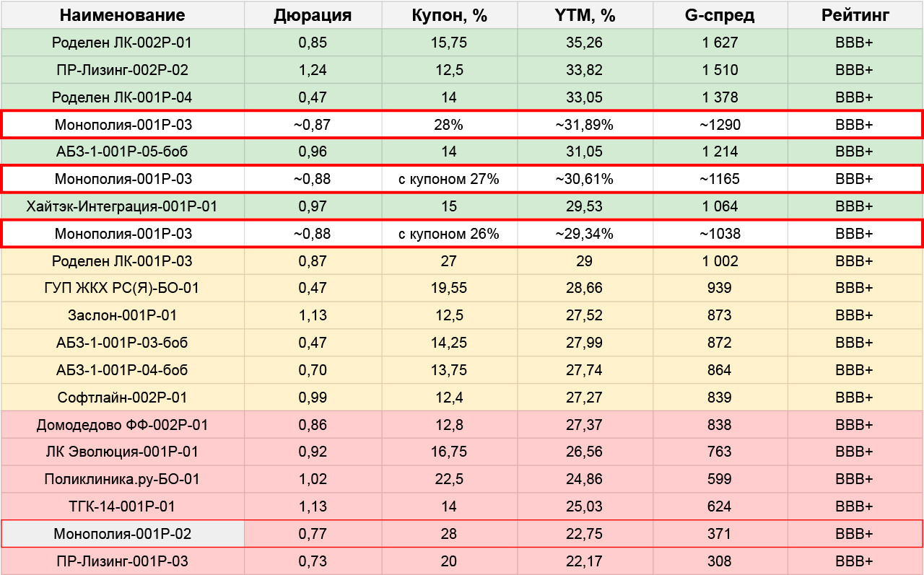Select the Дюрация column header

[x=313, y=15]
